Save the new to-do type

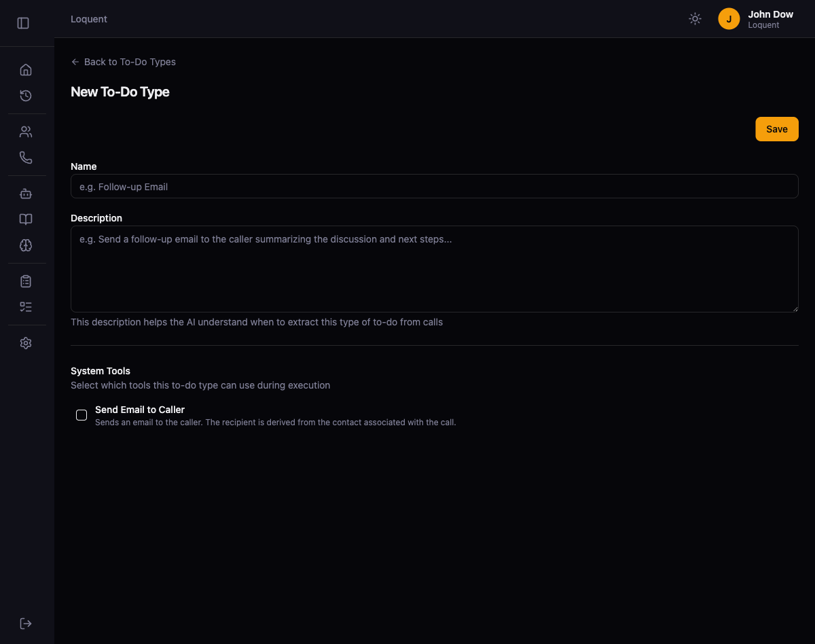pos(777,128)
